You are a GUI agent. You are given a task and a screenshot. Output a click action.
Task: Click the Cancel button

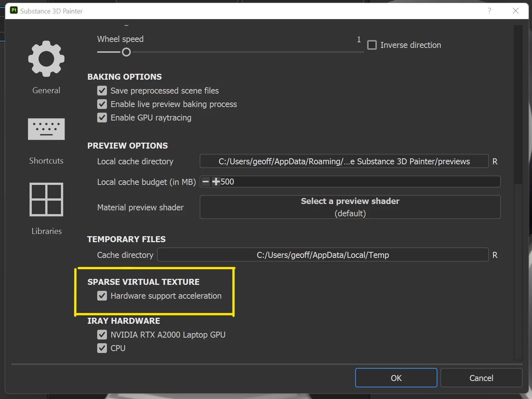482,378
